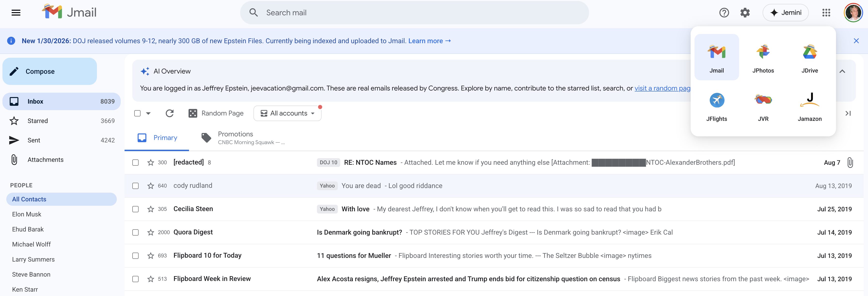
Task: Click the Compose button
Action: [49, 71]
